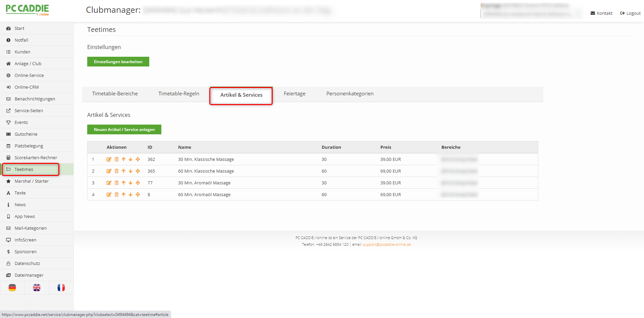Click drag-move icon for 60 Min. Aromaöl Massage
The width and height of the screenshot is (644, 318).
pyautogui.click(x=138, y=195)
